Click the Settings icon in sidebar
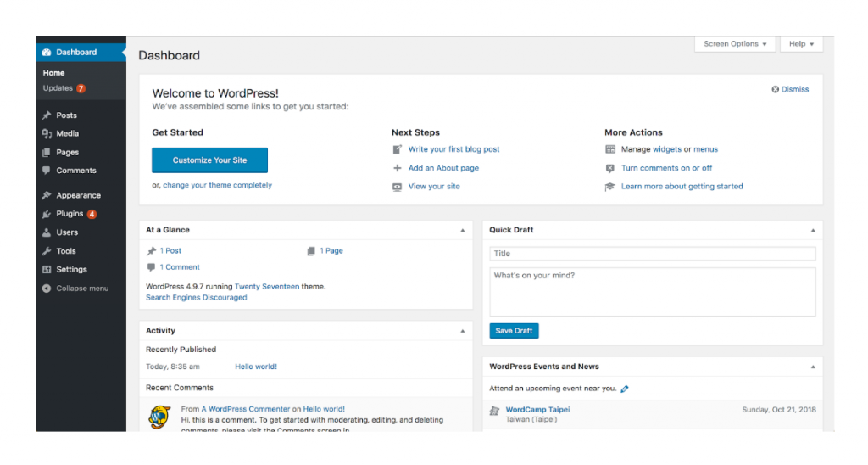Screen dimensions: 868x465 tap(47, 270)
